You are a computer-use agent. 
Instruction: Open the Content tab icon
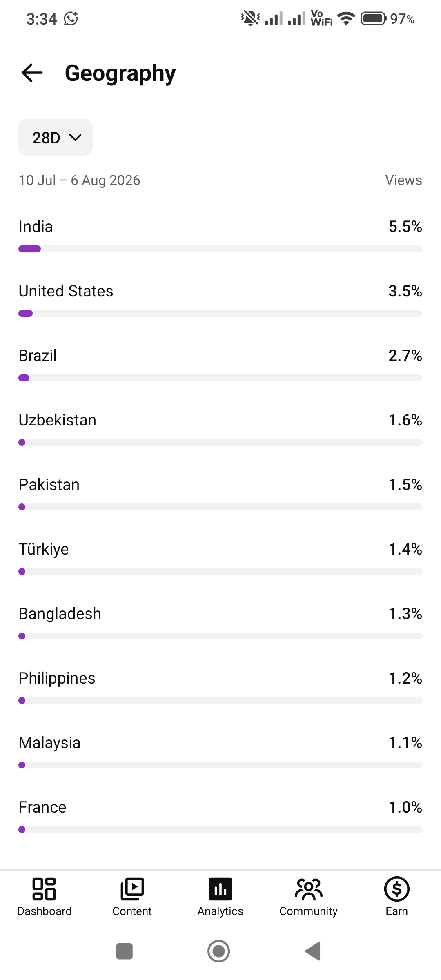click(x=132, y=889)
